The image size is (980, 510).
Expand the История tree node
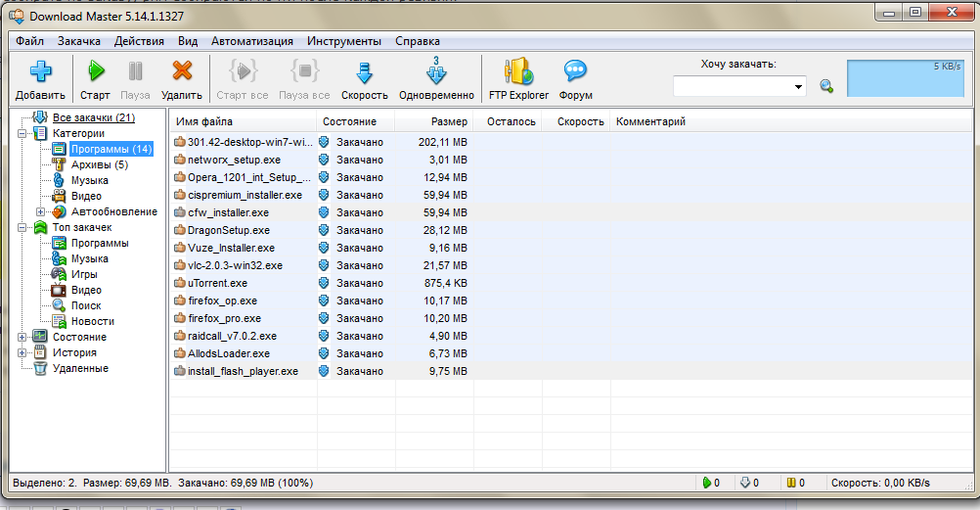(22, 352)
